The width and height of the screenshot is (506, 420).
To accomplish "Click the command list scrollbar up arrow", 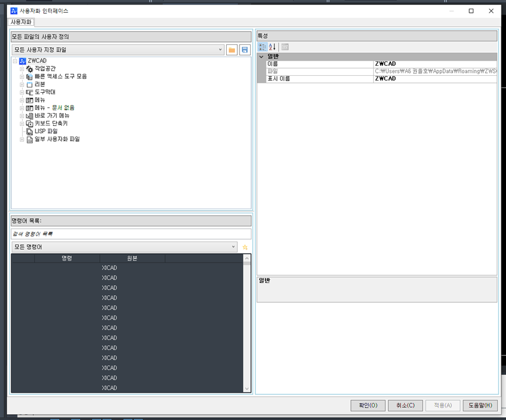I will [247, 258].
